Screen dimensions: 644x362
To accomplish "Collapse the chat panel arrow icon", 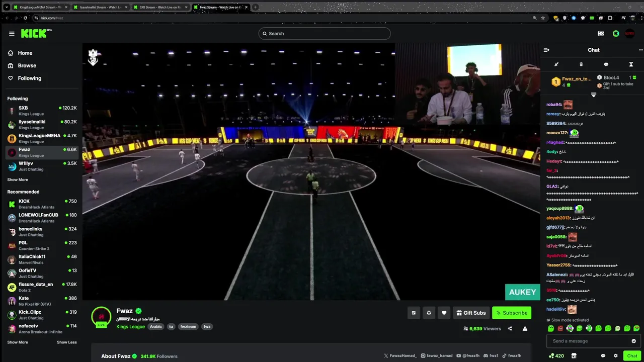I will 546,50.
